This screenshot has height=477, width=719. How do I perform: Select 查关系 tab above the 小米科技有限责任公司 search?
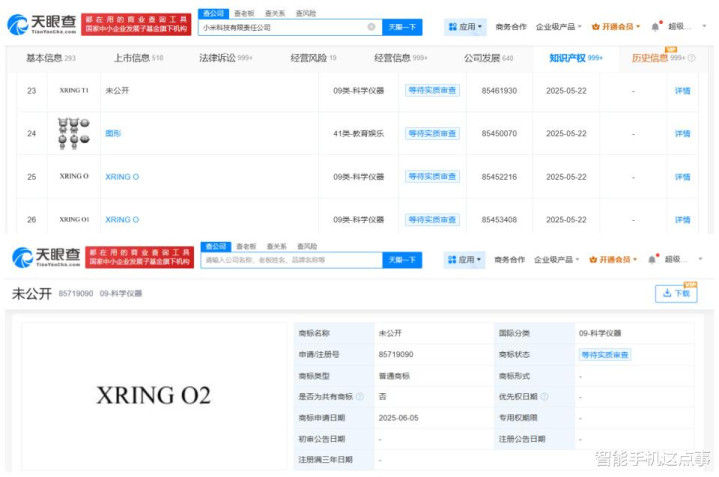[x=275, y=14]
